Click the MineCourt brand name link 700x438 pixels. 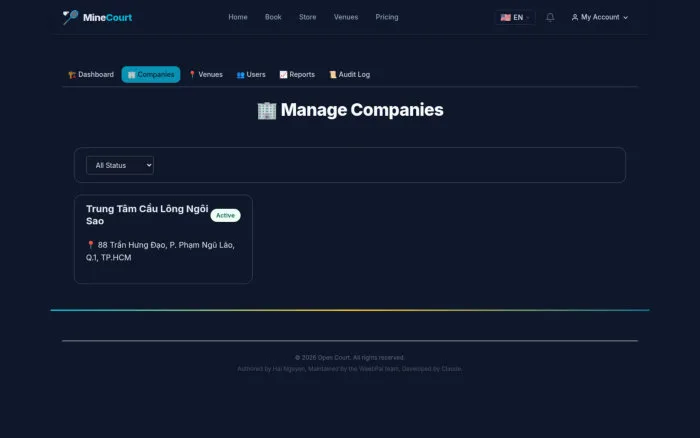click(x=107, y=17)
